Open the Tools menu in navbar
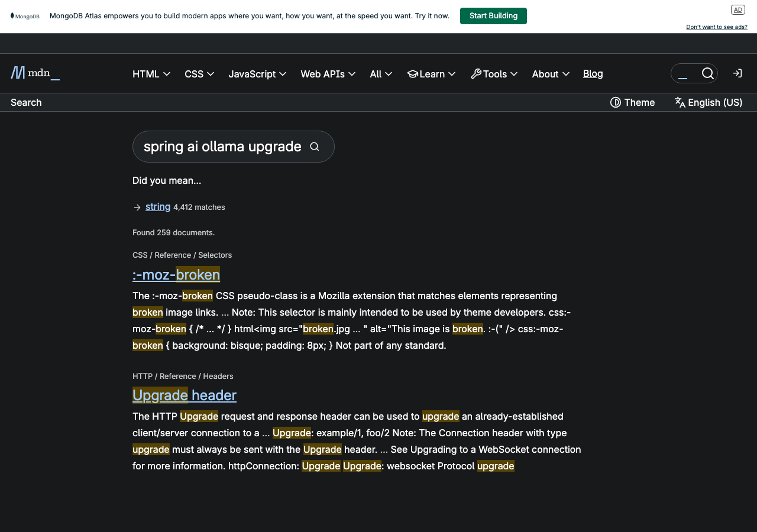 coord(494,74)
